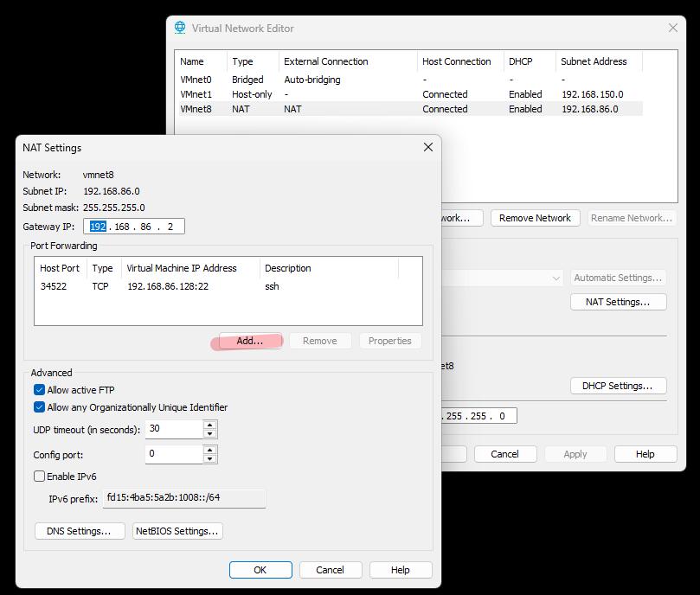Uncheck Allow any Organizationally Unique Identifier

37,407
